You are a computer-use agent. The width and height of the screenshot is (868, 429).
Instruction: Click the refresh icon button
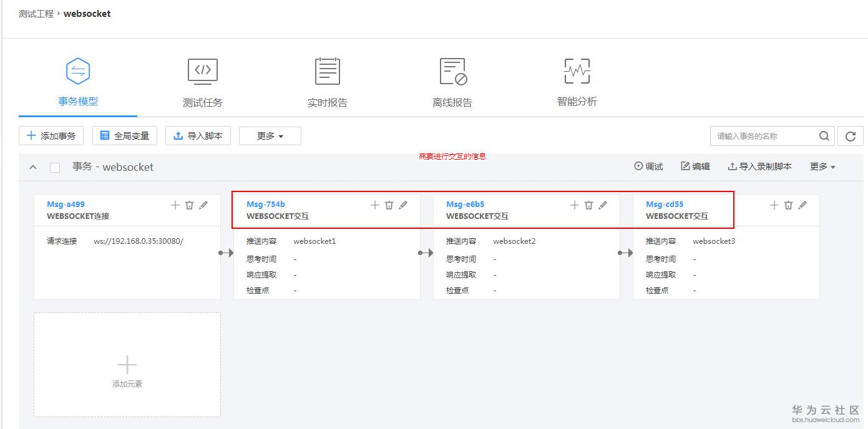point(851,136)
